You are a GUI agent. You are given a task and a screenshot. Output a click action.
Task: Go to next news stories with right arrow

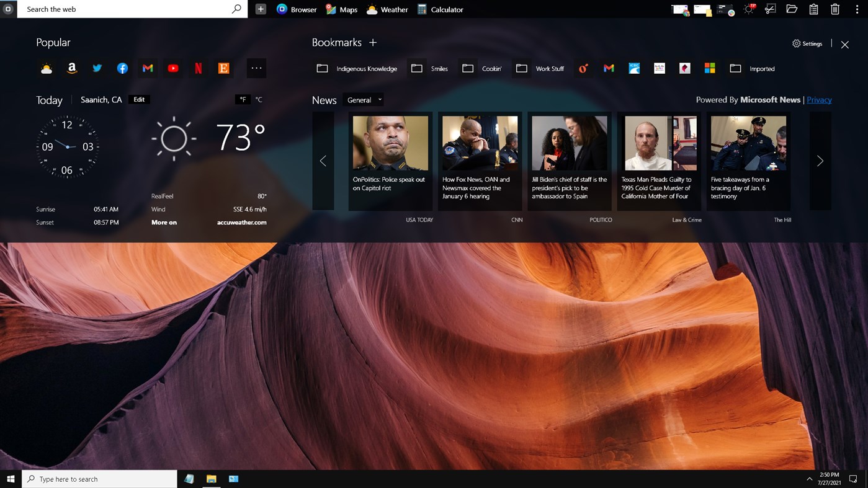(x=820, y=161)
